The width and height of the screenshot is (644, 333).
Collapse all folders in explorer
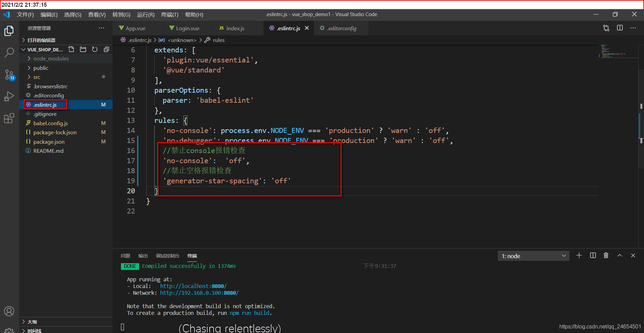click(x=106, y=49)
